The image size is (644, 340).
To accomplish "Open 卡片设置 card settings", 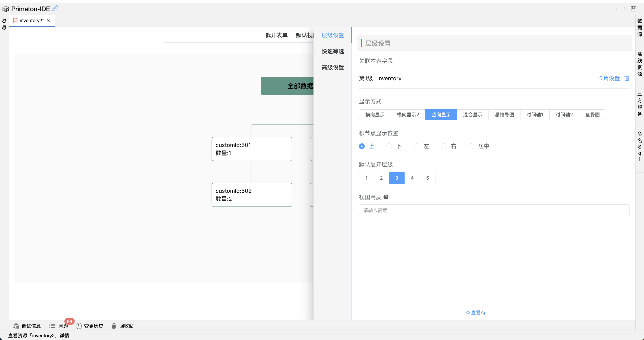I will pyautogui.click(x=608, y=79).
